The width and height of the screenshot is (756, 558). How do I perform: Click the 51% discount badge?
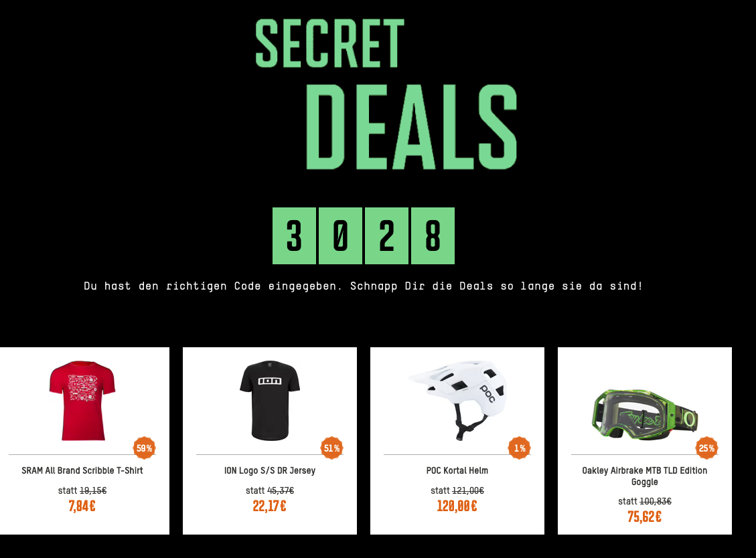click(x=332, y=448)
